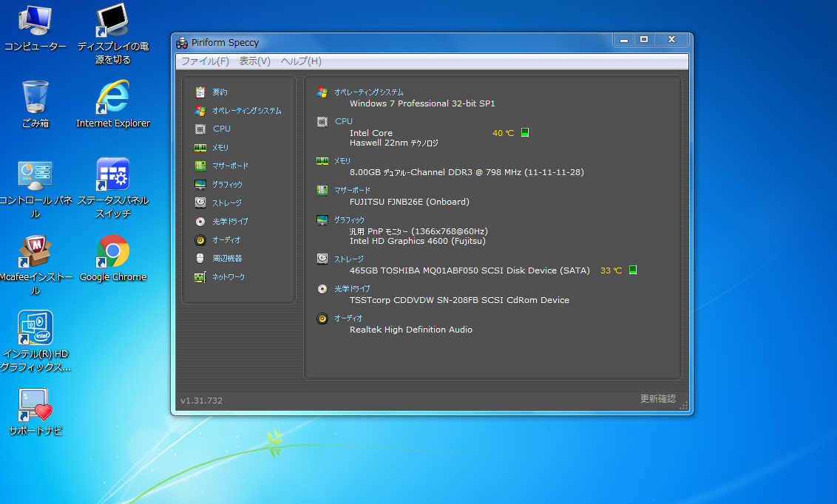Click the summary panel graphics monitor icon
Viewport: 837px width, 504px height.
pyautogui.click(x=322, y=219)
